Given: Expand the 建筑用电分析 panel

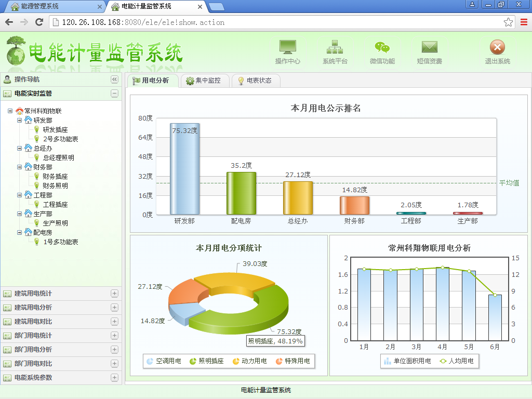Looking at the screenshot, I should [x=115, y=308].
